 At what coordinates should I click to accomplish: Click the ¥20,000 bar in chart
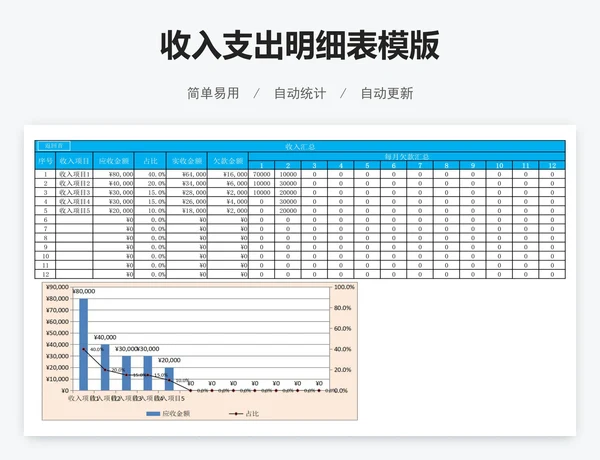[169, 379]
